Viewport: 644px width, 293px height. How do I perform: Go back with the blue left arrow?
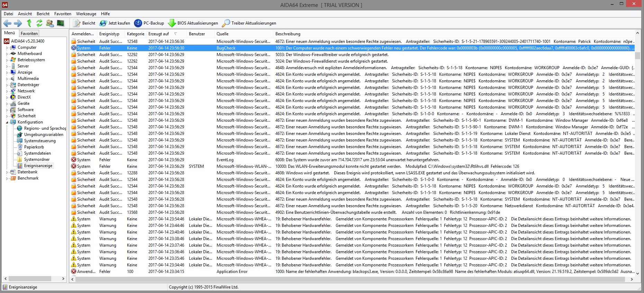(x=7, y=23)
